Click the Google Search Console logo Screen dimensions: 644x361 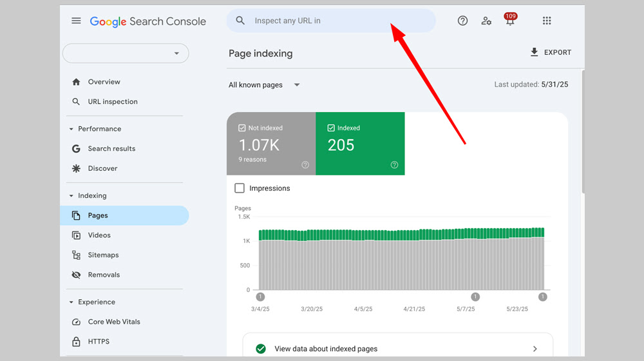pos(148,21)
